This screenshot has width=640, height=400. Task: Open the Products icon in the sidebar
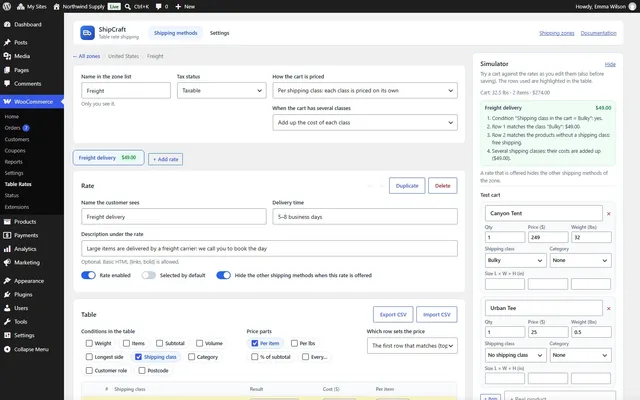[7, 222]
